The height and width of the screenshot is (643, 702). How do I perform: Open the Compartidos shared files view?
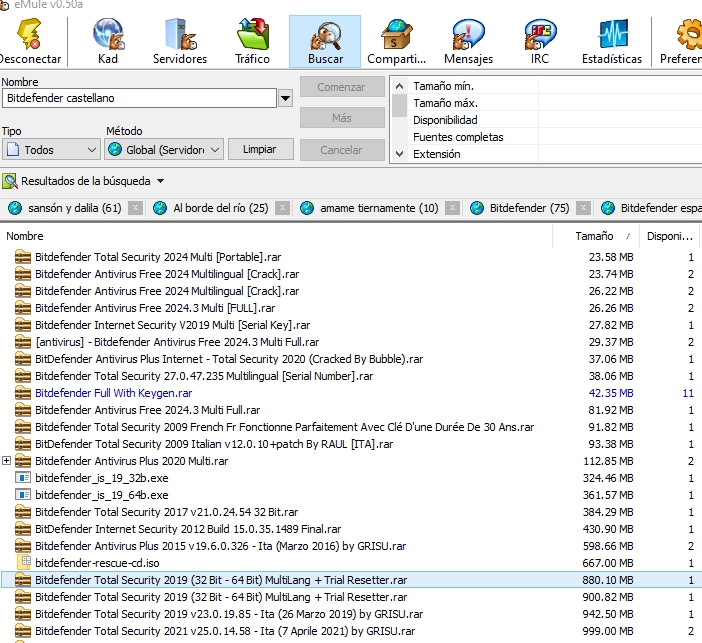point(397,41)
